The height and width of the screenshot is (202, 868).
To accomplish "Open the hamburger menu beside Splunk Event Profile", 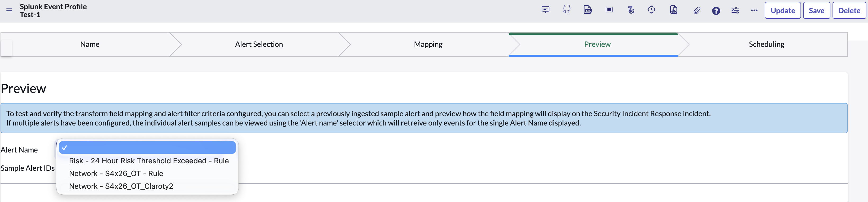I will 9,10.
